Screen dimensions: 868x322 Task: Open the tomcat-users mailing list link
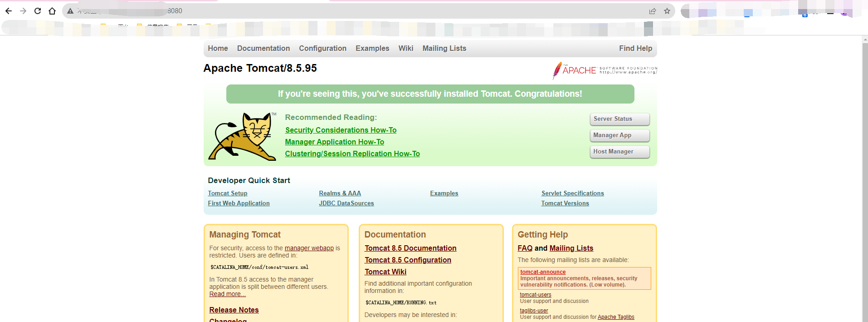[536, 295]
